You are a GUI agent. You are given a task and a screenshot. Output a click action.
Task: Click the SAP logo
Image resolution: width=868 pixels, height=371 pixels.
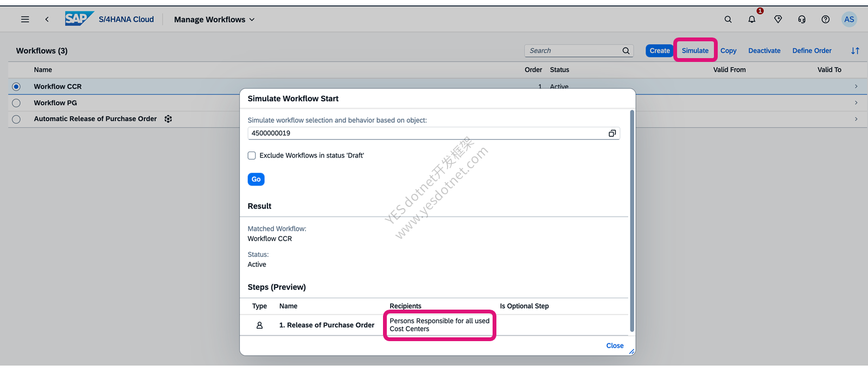[x=79, y=18]
